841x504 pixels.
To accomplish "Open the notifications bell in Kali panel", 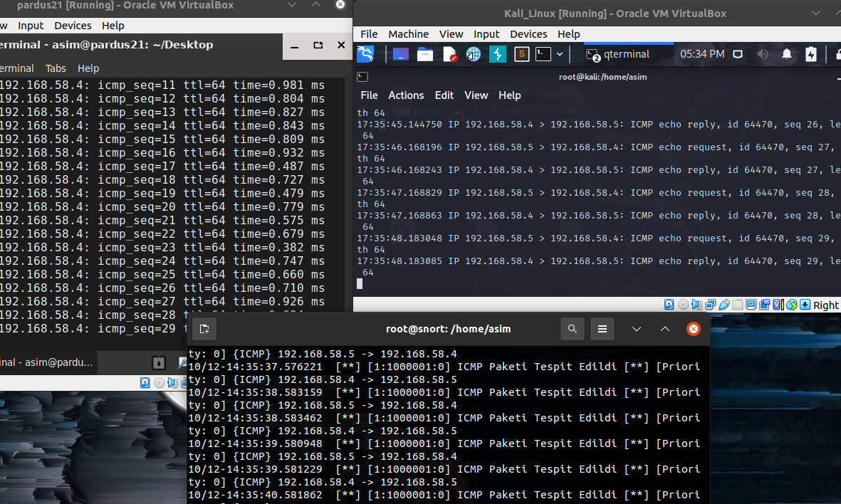I will (787, 54).
